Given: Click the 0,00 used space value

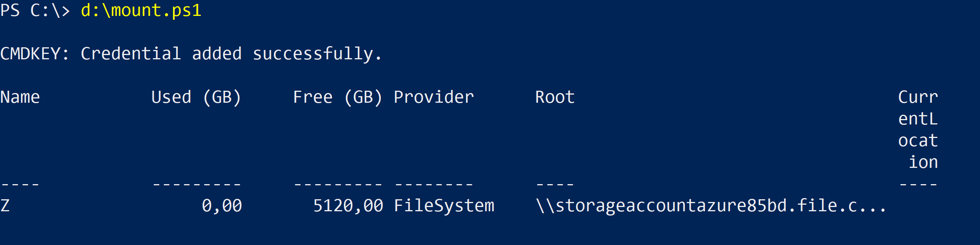Looking at the screenshot, I should click(x=222, y=206).
